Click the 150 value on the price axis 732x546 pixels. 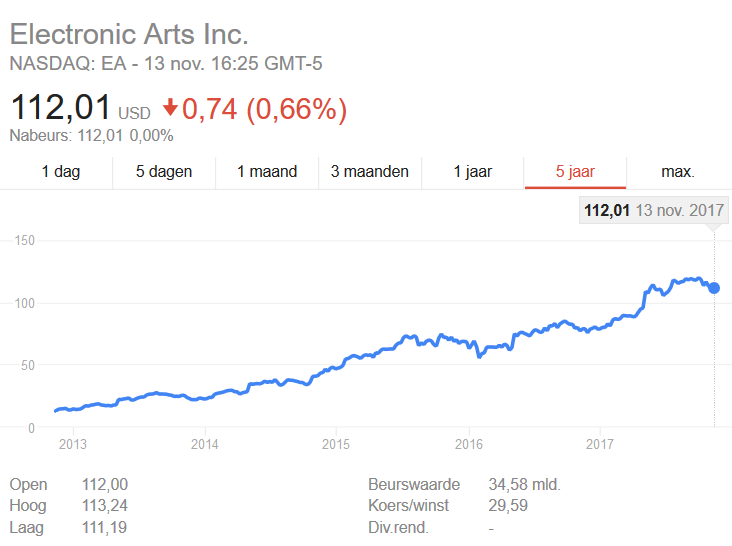[x=24, y=240]
